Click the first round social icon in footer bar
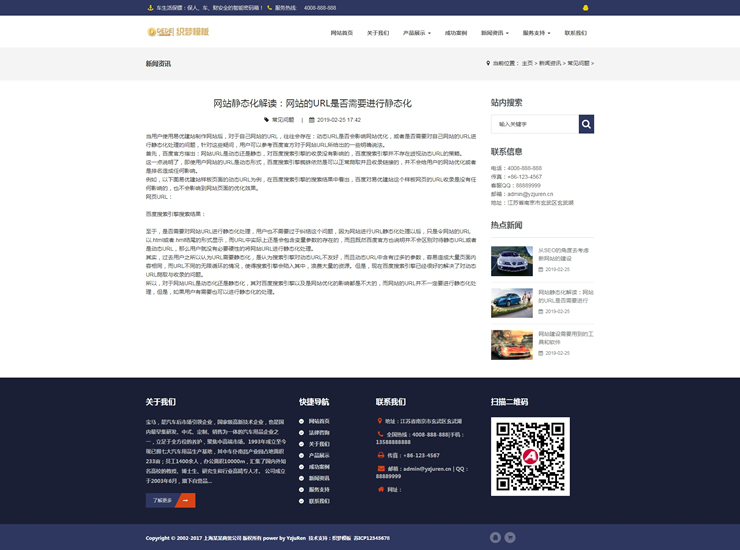The image size is (740, 550). [x=494, y=537]
